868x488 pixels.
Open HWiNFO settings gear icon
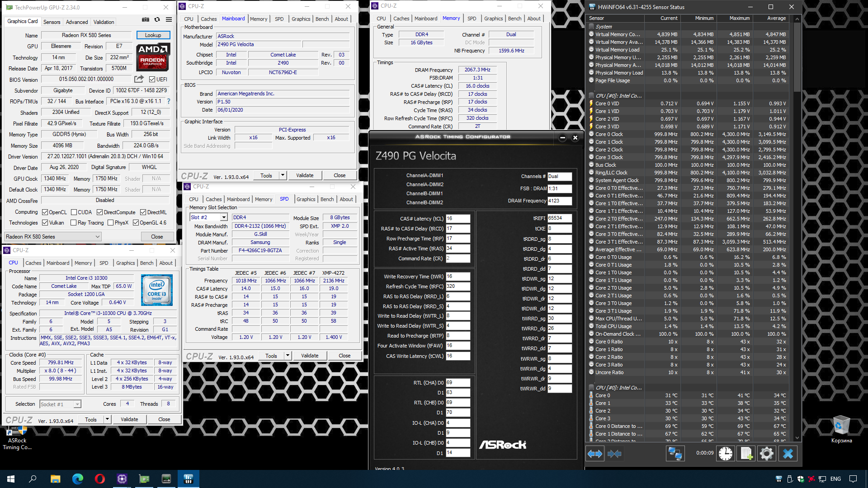pyautogui.click(x=766, y=453)
